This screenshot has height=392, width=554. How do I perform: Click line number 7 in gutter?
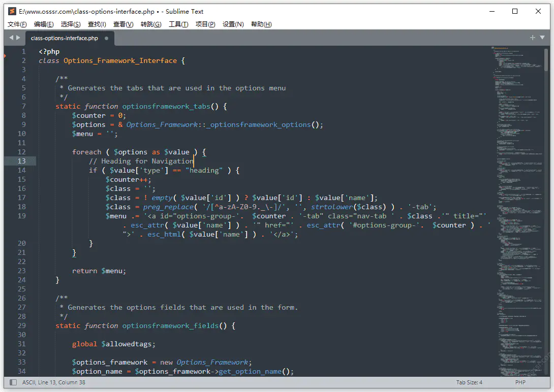(24, 106)
